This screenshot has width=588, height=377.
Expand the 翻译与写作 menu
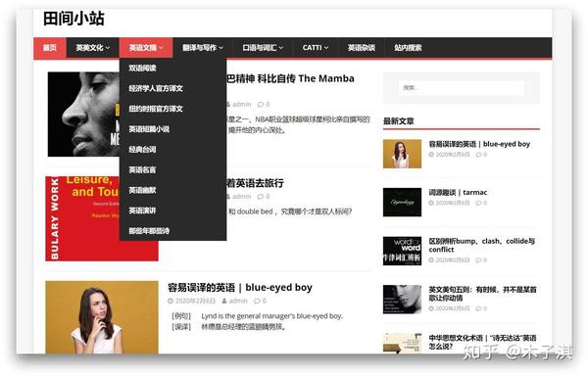pos(203,48)
